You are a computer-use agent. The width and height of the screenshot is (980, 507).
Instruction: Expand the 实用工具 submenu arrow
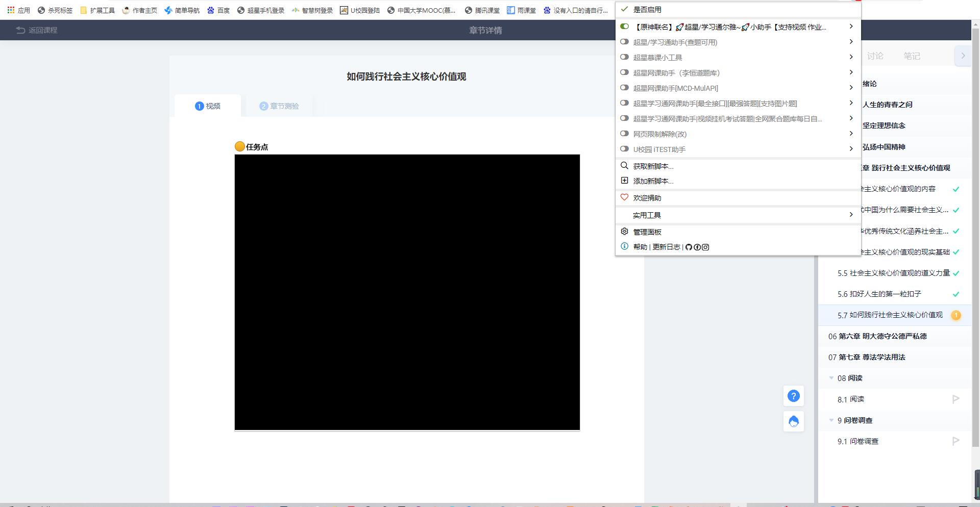tap(851, 215)
